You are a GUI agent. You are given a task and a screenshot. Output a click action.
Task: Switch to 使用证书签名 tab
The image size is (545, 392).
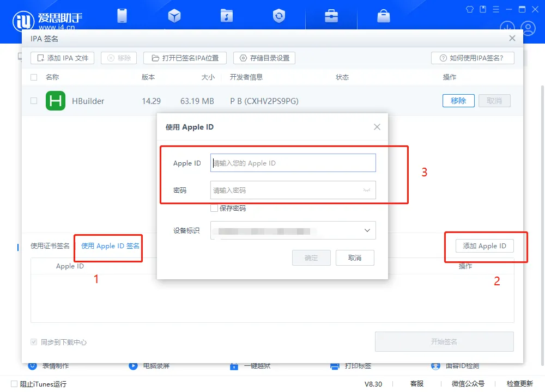click(50, 246)
